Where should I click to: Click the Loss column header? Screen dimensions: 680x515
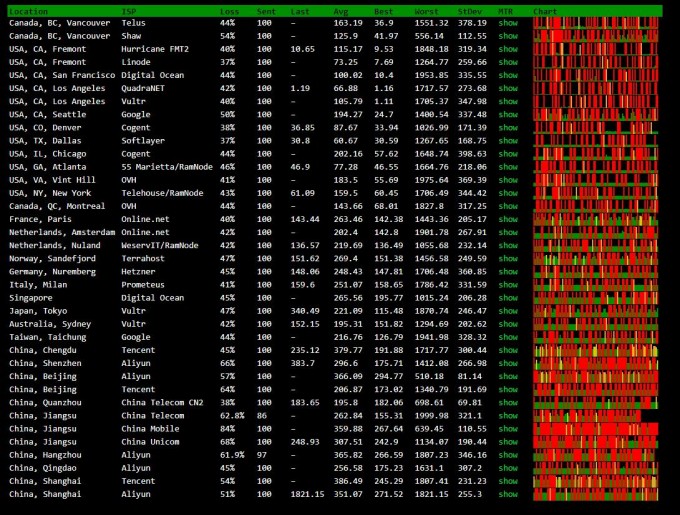(229, 11)
